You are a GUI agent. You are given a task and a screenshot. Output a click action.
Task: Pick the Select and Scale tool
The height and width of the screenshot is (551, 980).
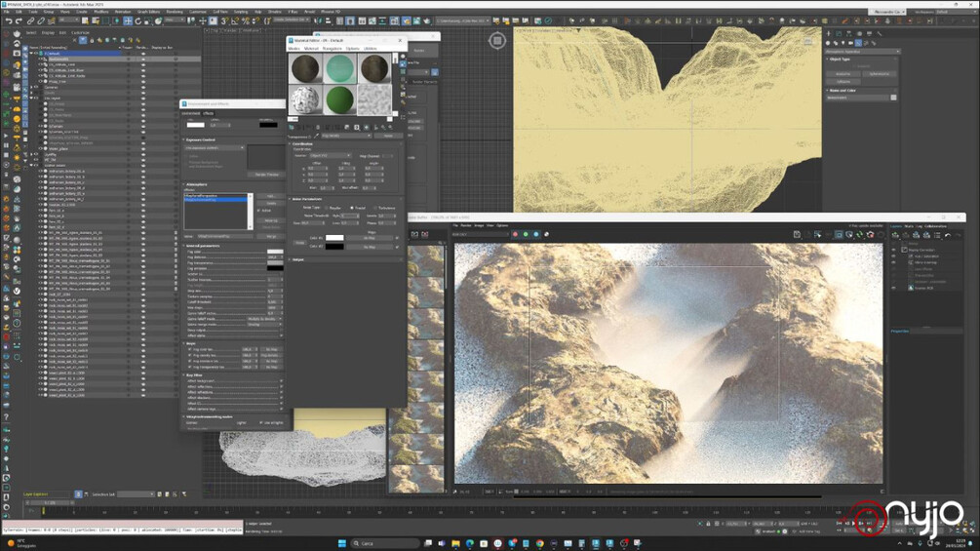point(148,20)
